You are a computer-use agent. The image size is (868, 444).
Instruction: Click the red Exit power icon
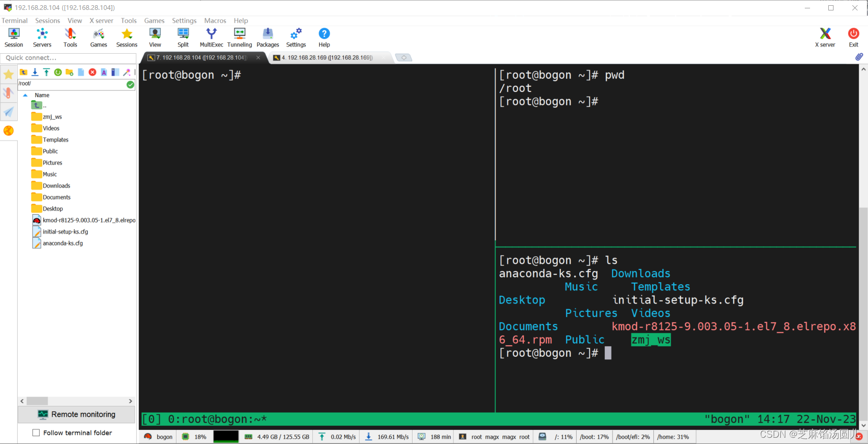pyautogui.click(x=853, y=38)
